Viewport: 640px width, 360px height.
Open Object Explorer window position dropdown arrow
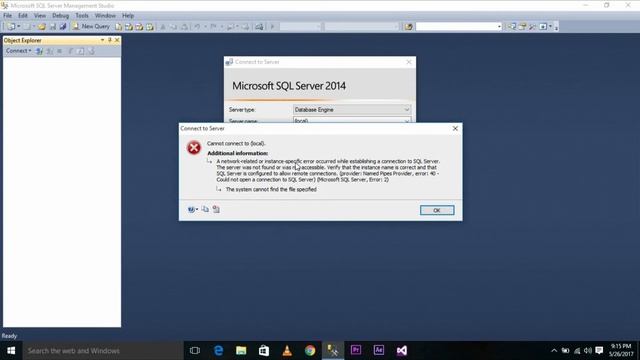point(102,40)
